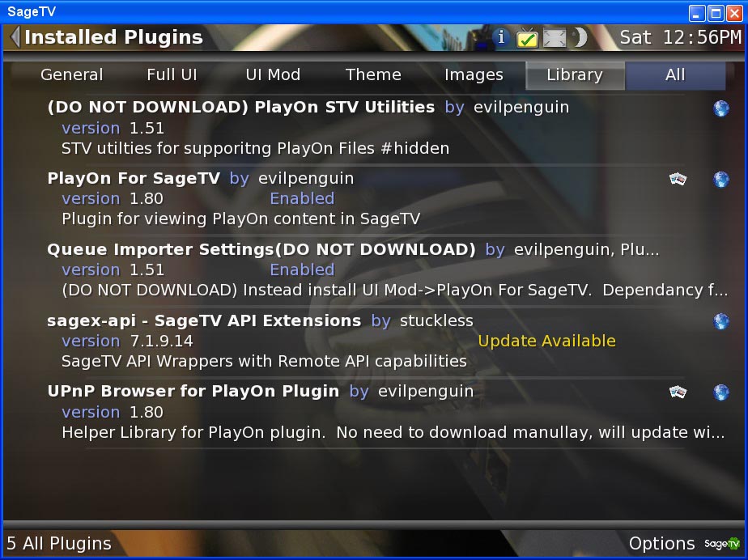Show the Images tab
The image size is (748, 560).
click(474, 75)
